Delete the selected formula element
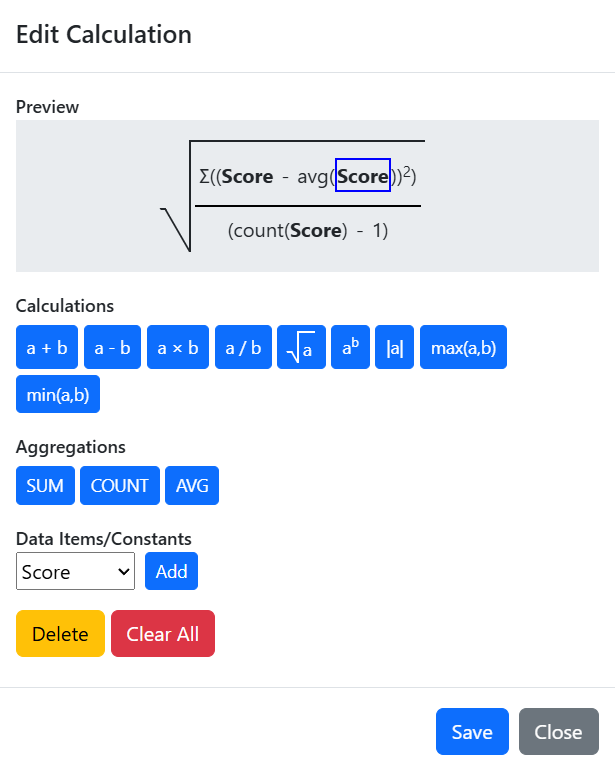 pos(60,634)
